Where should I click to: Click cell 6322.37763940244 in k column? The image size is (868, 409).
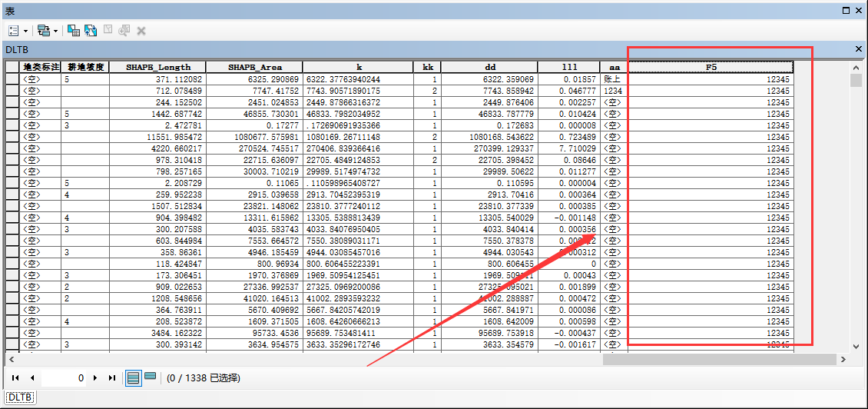pyautogui.click(x=359, y=79)
